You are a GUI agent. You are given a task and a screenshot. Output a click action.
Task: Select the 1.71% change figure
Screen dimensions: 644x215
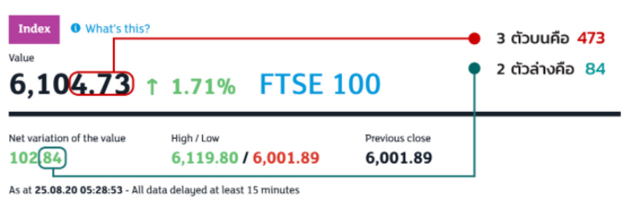click(x=203, y=87)
